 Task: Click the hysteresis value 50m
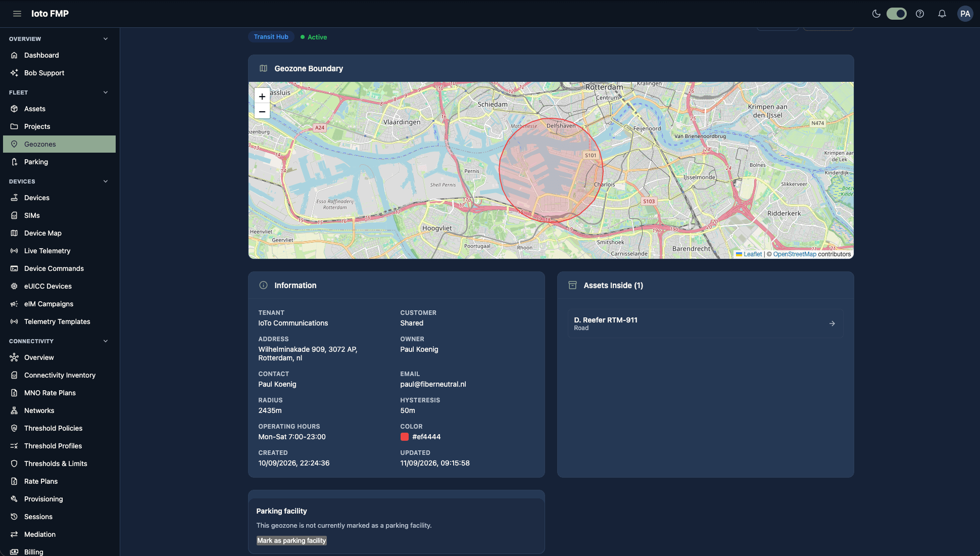click(x=408, y=410)
